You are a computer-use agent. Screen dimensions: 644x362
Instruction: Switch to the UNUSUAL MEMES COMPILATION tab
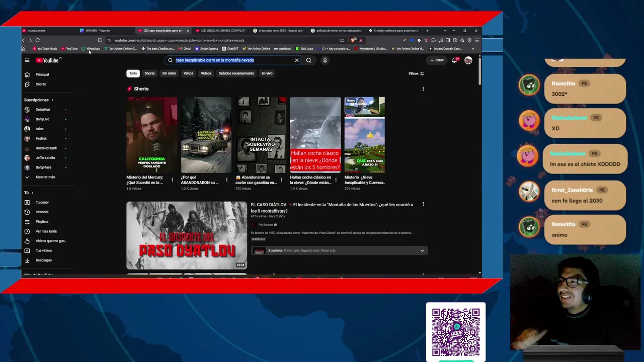(221, 31)
